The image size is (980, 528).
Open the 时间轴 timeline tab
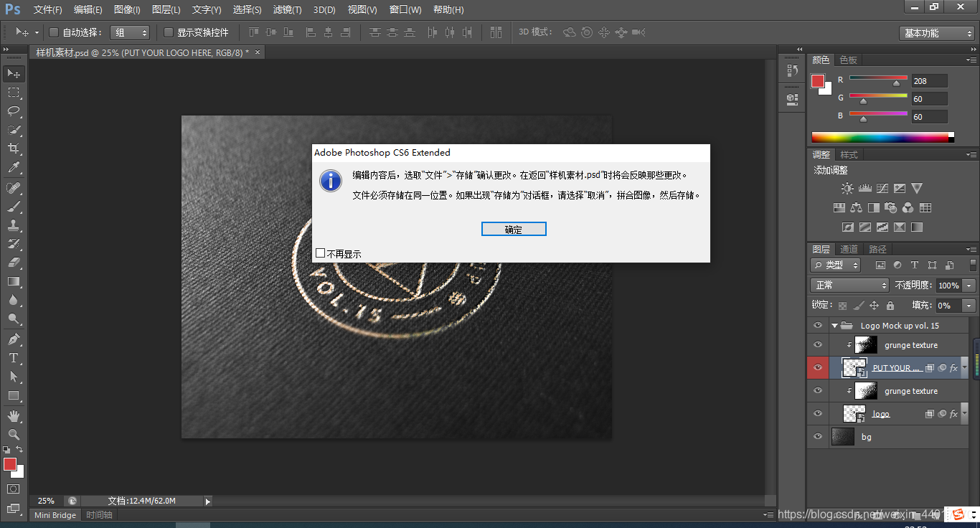click(99, 515)
